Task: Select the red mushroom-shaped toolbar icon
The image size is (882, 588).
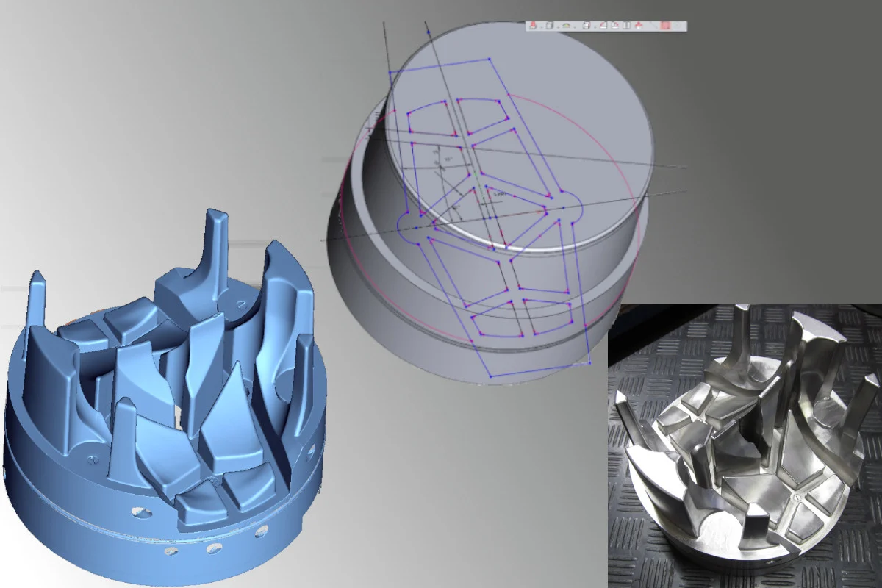Action: click(x=639, y=26)
